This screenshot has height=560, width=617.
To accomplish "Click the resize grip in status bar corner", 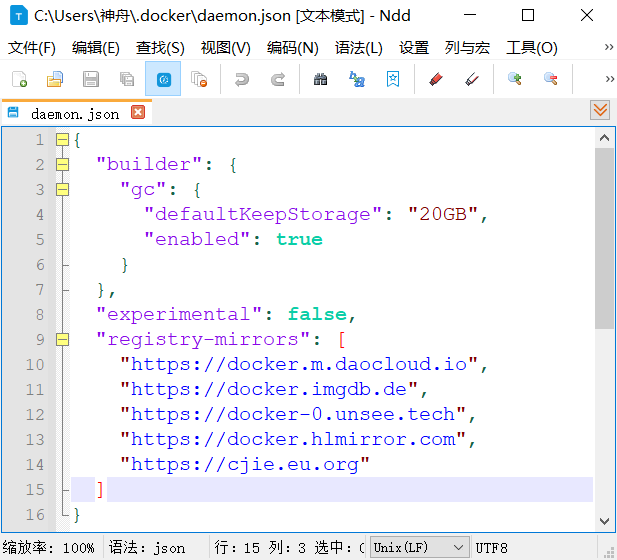I will point(609,552).
